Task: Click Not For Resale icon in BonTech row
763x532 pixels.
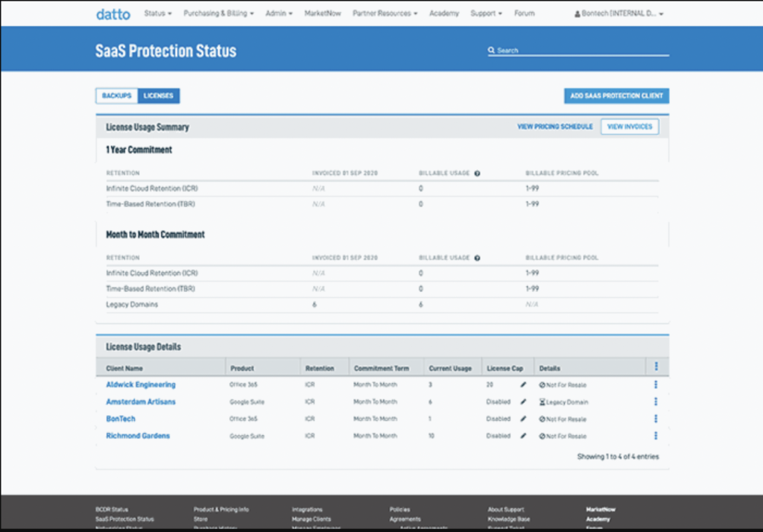Action: pyautogui.click(x=542, y=419)
